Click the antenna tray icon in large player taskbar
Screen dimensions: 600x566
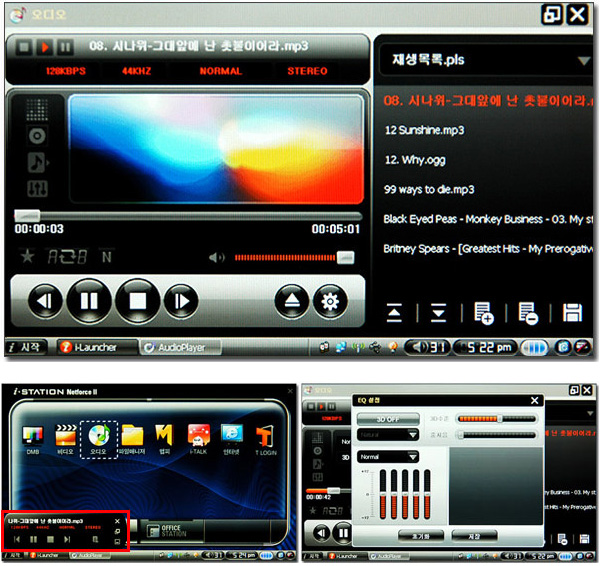[x=358, y=347]
